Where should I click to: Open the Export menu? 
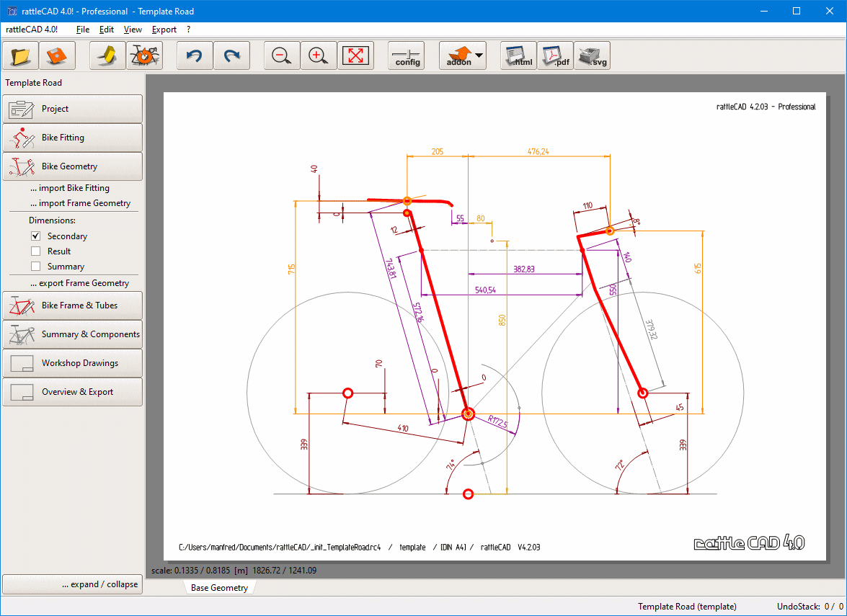[x=164, y=30]
